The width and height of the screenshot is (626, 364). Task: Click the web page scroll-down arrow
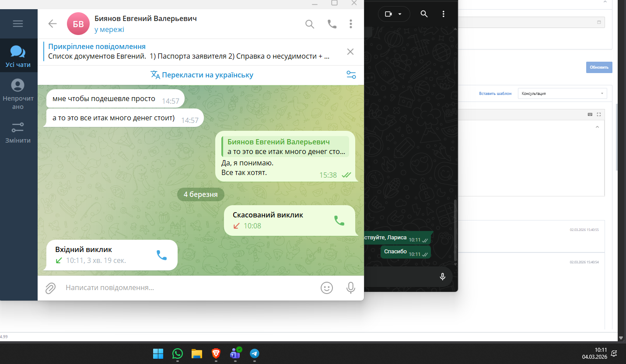pos(622,337)
